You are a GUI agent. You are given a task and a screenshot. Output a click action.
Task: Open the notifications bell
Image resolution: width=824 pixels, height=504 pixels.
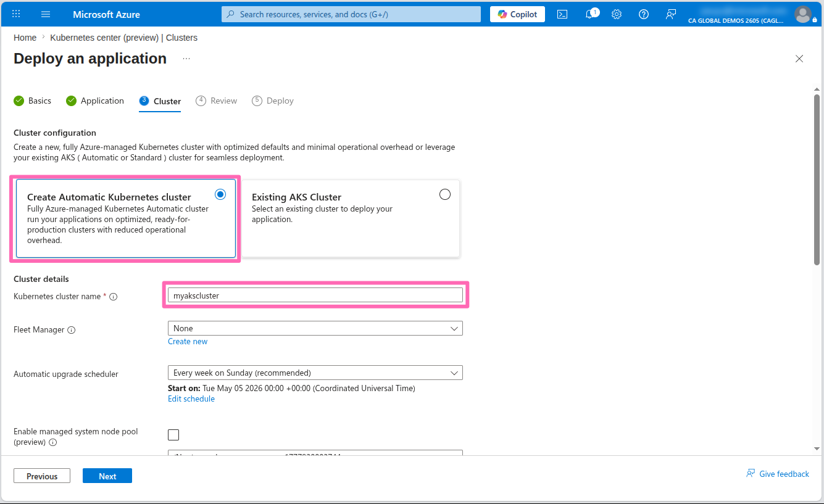point(591,14)
